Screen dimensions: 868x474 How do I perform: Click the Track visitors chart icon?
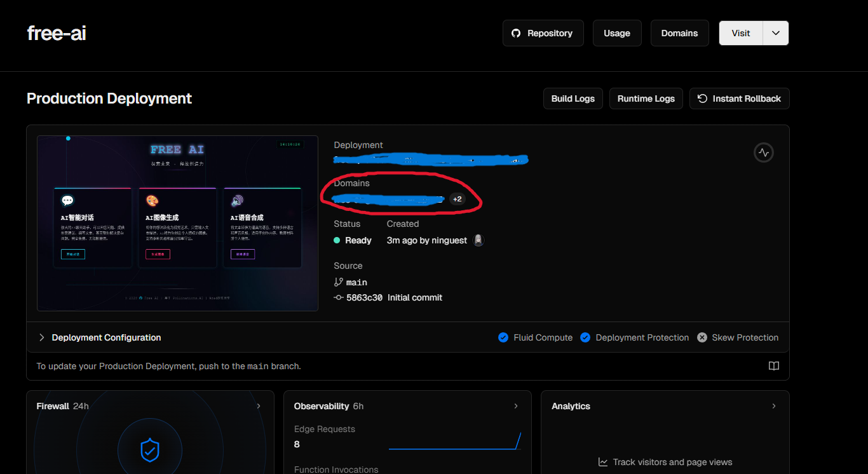coord(603,462)
